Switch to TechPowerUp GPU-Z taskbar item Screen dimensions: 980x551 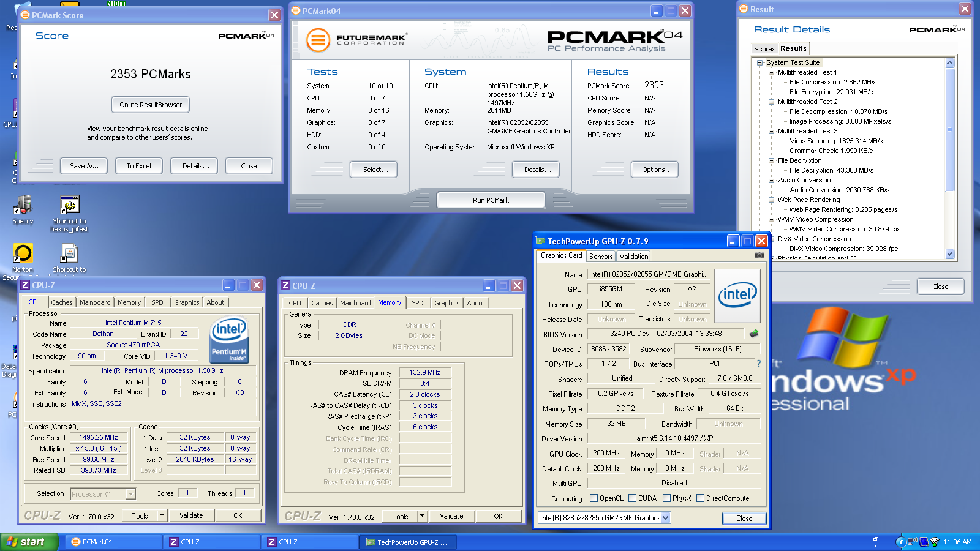(409, 542)
